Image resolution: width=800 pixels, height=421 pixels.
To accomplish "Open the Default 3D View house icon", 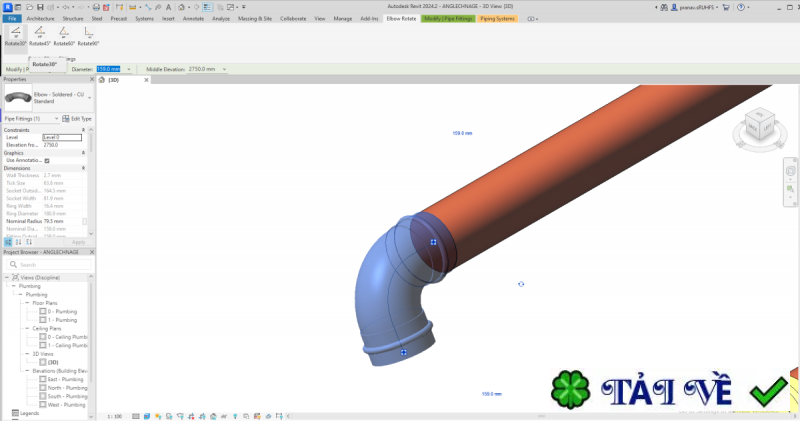I will (181, 7).
